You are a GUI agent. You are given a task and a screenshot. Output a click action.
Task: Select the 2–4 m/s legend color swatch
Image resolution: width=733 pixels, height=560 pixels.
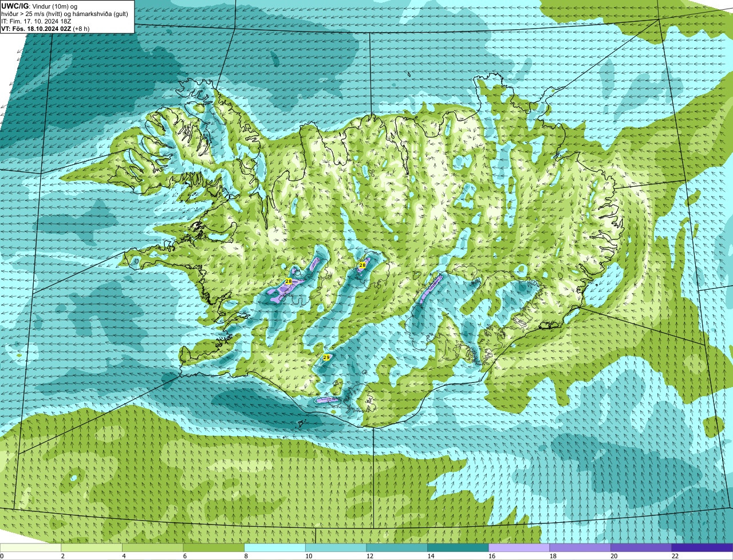[92, 547]
